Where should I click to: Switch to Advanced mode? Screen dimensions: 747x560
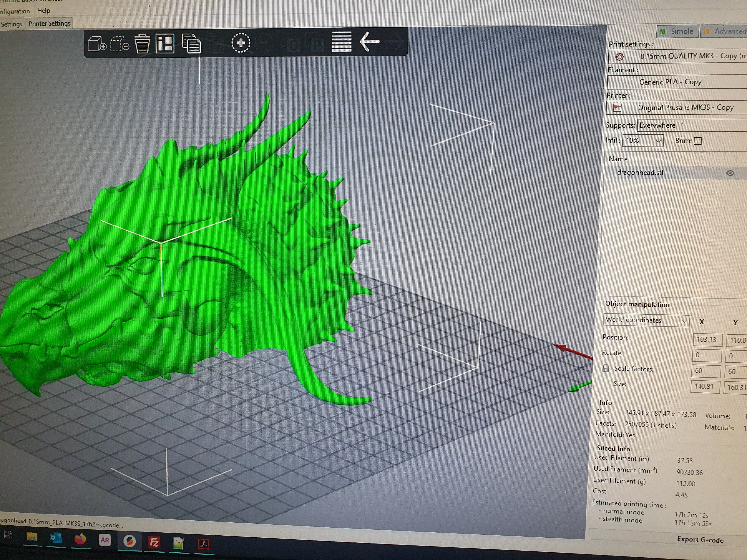(723, 31)
